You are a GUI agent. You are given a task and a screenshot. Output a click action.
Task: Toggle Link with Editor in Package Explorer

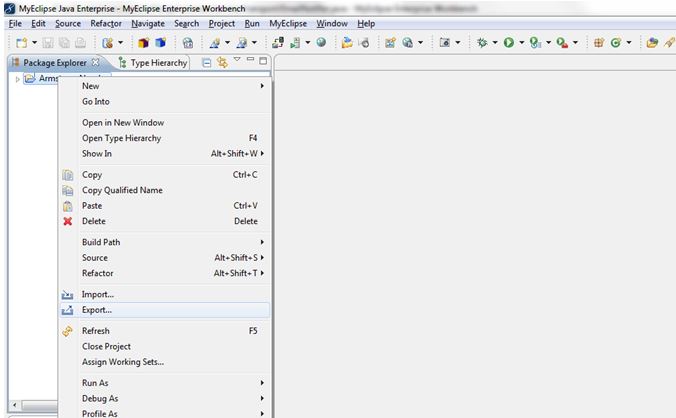point(222,62)
